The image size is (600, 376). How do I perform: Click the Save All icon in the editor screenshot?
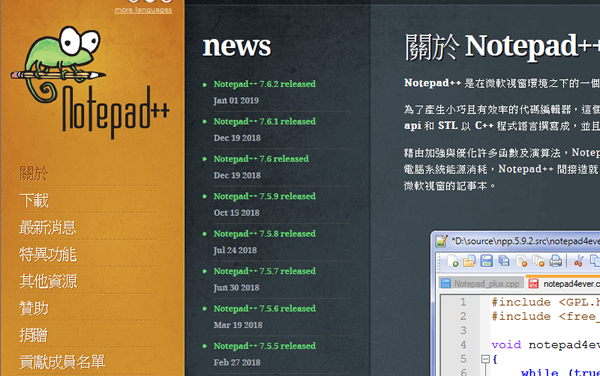[504, 261]
